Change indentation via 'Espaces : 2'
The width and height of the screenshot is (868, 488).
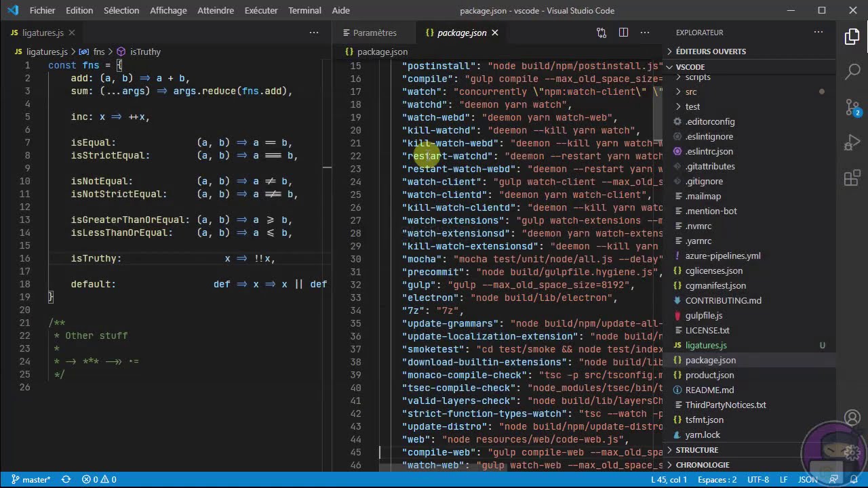pos(717,479)
